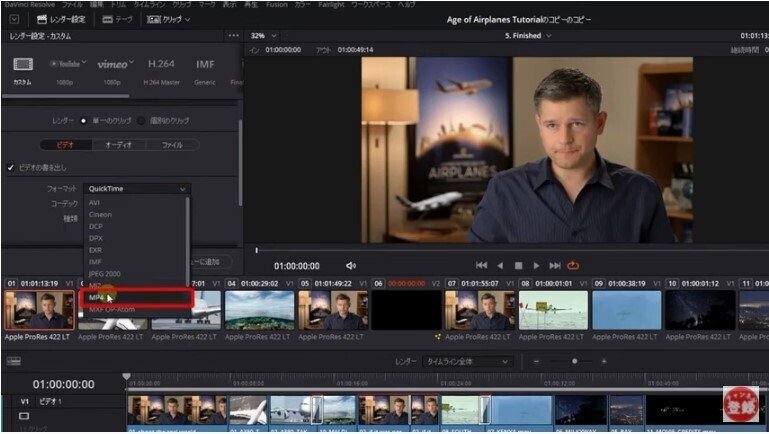Expand the render range timeline dropdown
The width and height of the screenshot is (769, 434).
pos(465,361)
